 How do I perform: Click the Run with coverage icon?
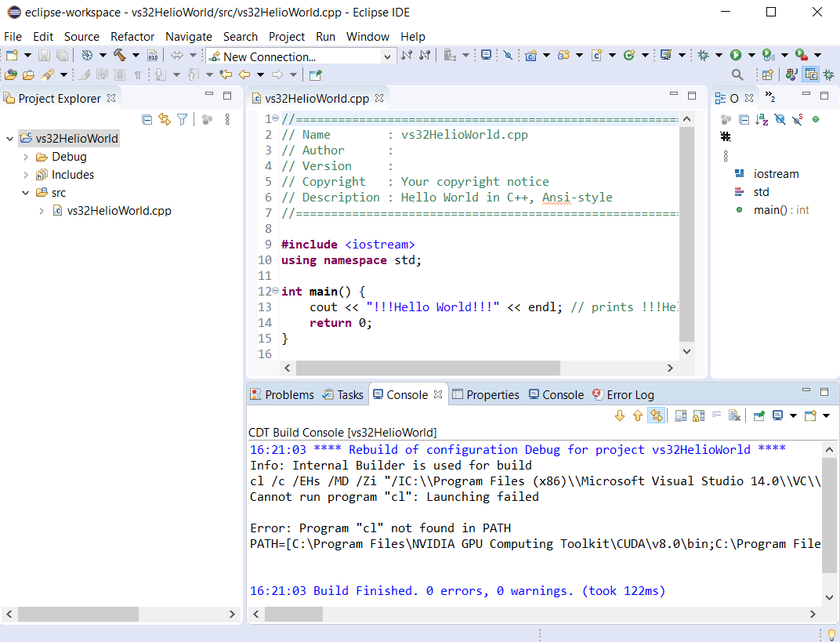(x=768, y=55)
